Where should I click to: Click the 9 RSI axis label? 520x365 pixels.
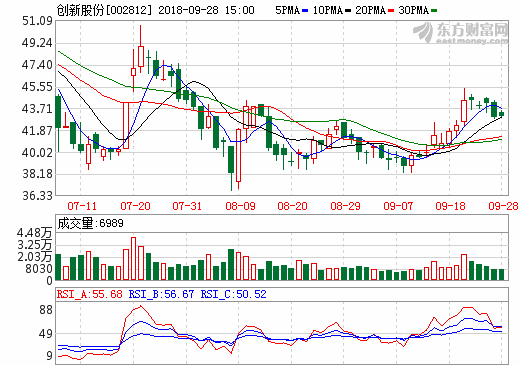pyautogui.click(x=49, y=356)
